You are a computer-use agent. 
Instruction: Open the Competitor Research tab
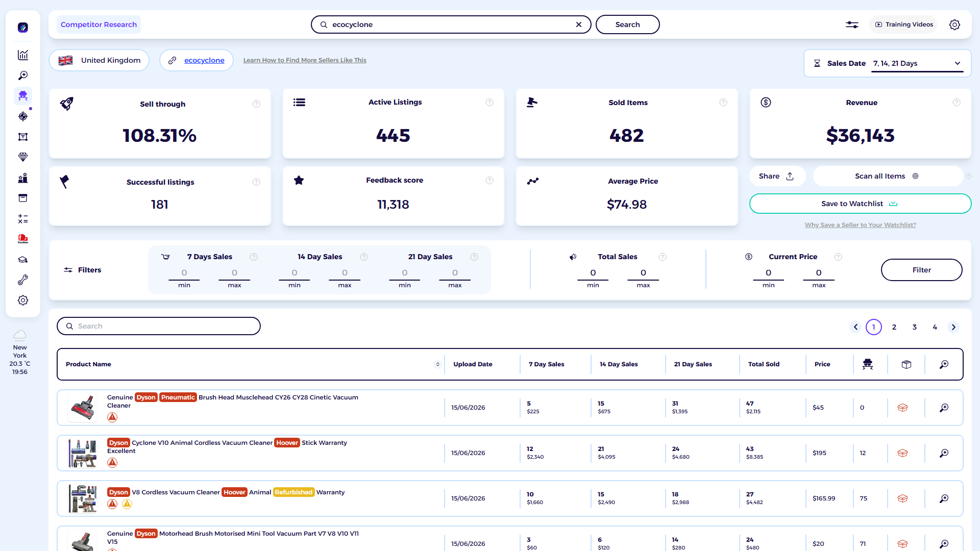pos(99,24)
